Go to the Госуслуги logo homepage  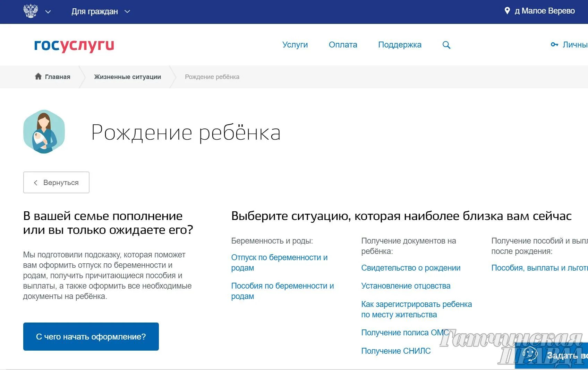(x=74, y=45)
